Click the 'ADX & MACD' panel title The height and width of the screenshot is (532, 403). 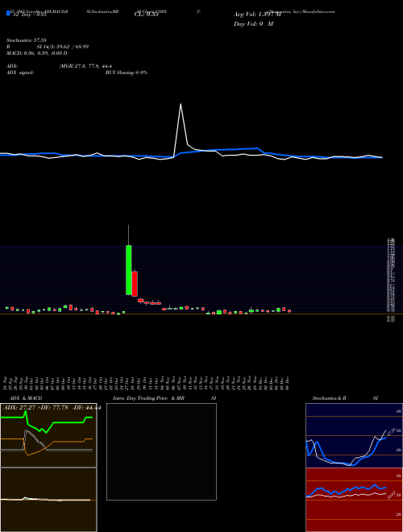(x=26, y=398)
